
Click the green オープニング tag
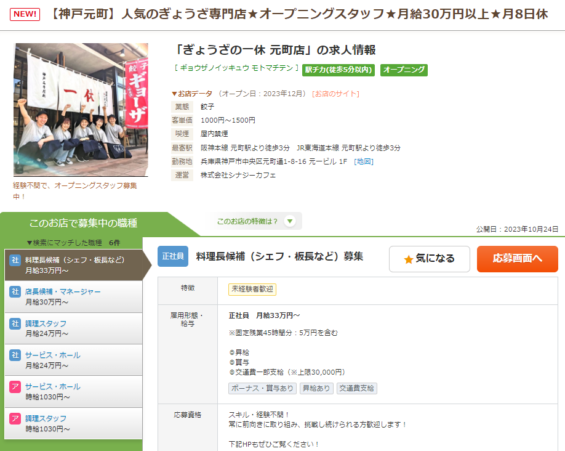pos(404,70)
